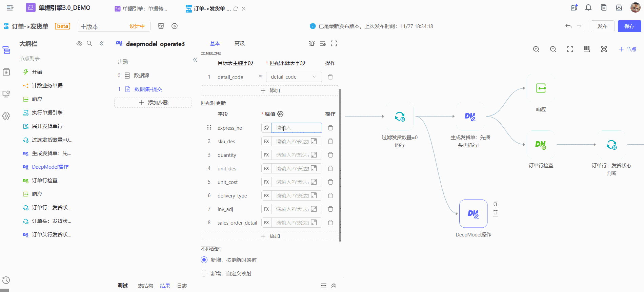
Task: Click the search icon in outline panel
Action: tap(89, 43)
